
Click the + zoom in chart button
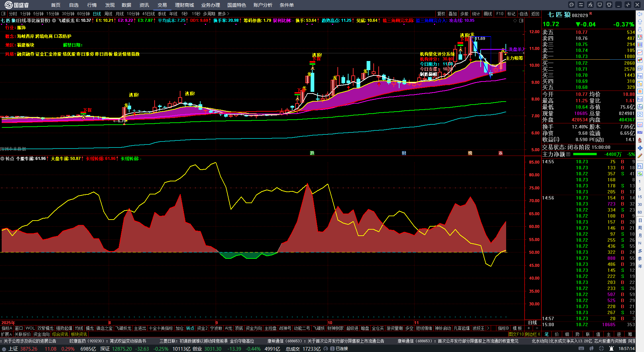pos(529,328)
